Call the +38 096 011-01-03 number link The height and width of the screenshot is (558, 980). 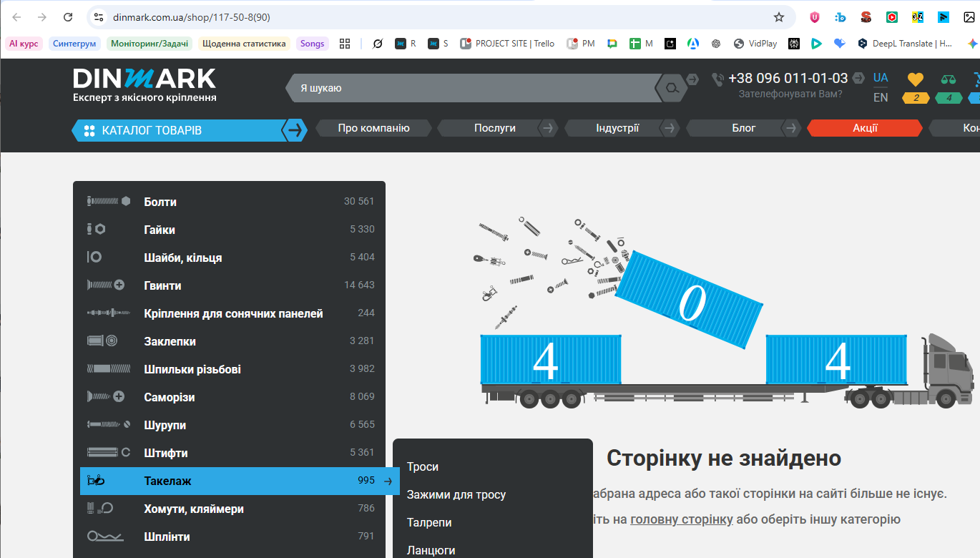pyautogui.click(x=788, y=78)
